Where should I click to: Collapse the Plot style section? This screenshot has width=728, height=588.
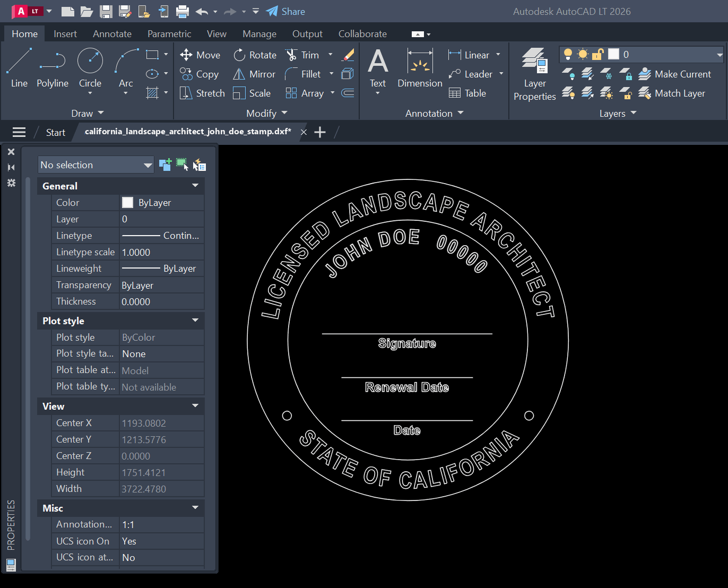(195, 321)
